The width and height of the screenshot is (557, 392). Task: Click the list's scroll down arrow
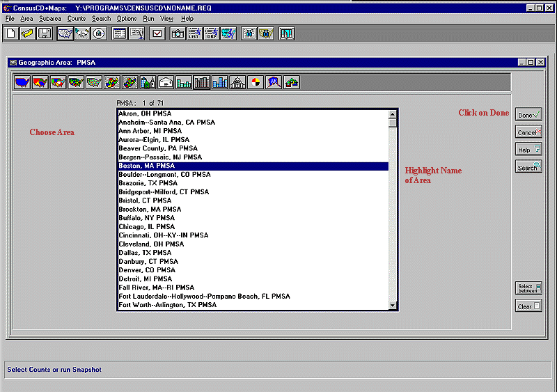point(393,305)
